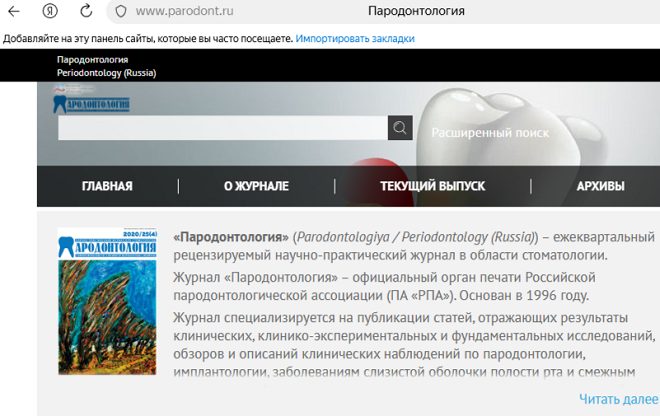Click the magnifier search button
This screenshot has width=660, height=416.
tap(400, 128)
